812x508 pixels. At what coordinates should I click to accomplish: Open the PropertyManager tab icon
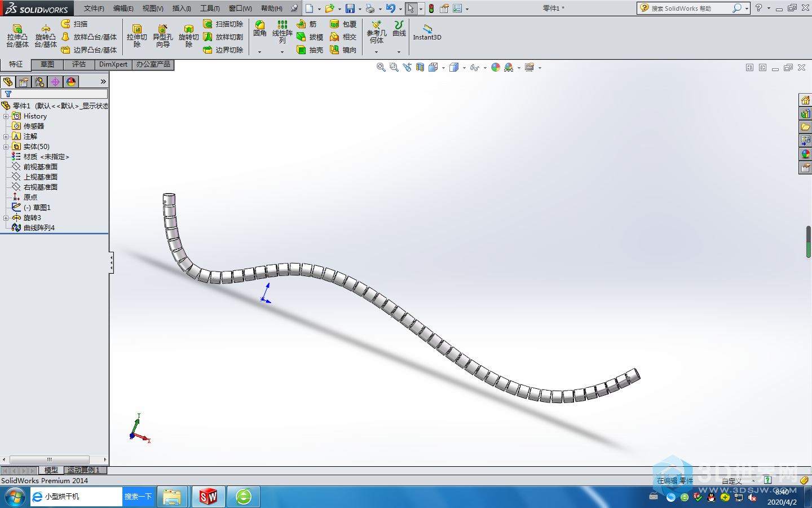coord(24,82)
